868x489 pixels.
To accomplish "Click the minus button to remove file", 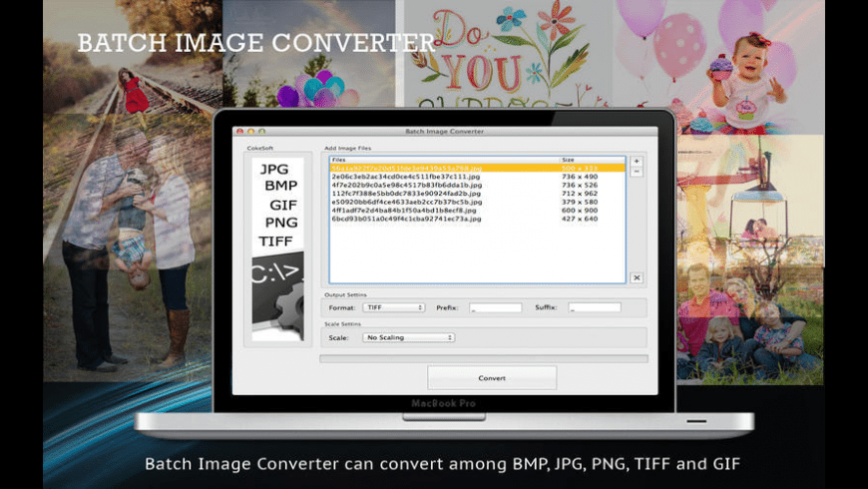I will point(637,172).
